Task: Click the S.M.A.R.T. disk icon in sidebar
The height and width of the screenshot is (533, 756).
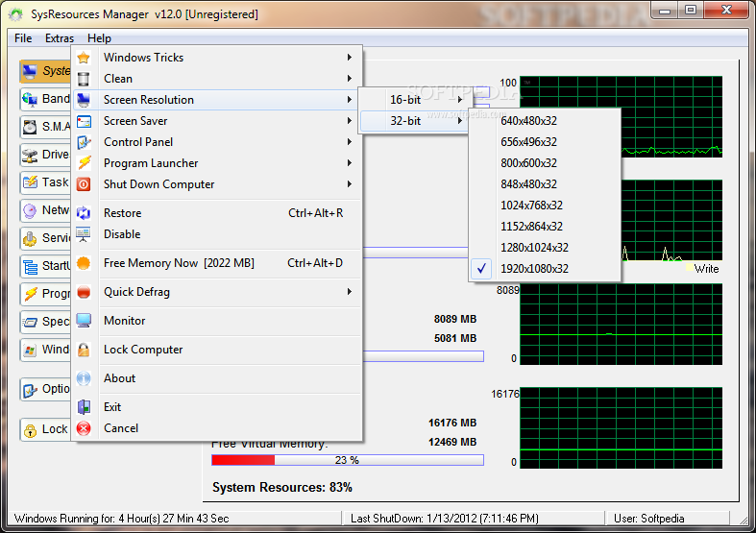Action: (30, 127)
